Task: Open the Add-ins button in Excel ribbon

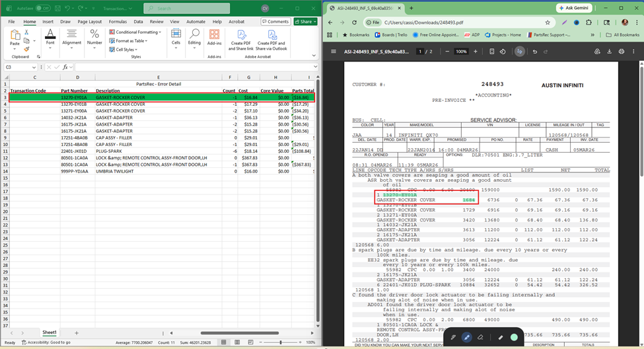Action: 214,38
